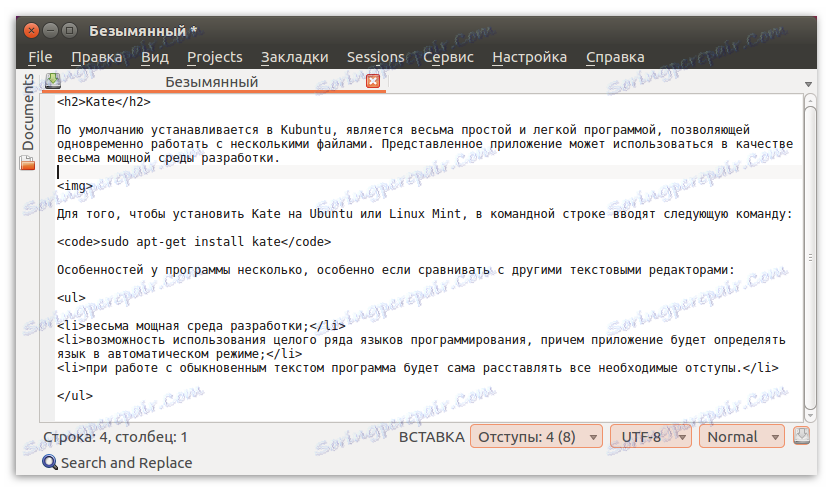Click the Documents panel folder icon
Image resolution: width=833 pixels, height=491 pixels.
point(27,163)
